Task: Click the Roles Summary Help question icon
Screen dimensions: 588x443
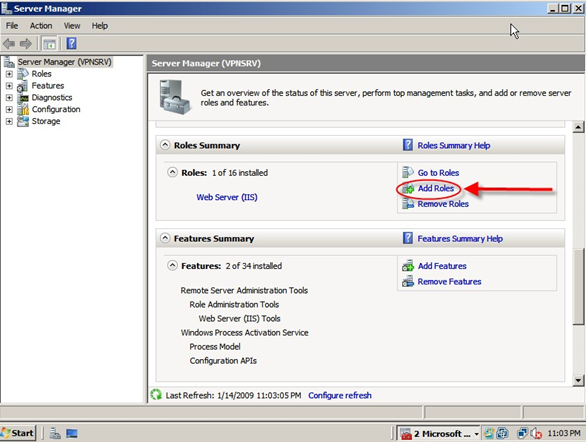Action: [x=408, y=145]
